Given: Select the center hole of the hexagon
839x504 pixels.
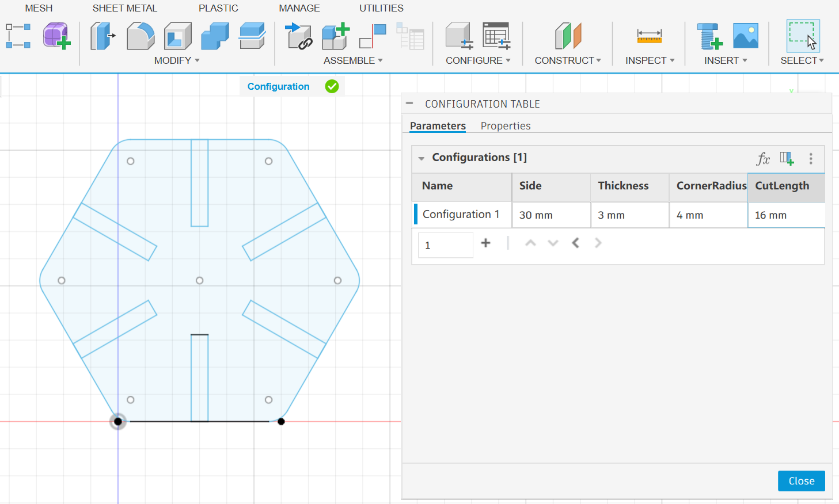Looking at the screenshot, I should pos(200,281).
